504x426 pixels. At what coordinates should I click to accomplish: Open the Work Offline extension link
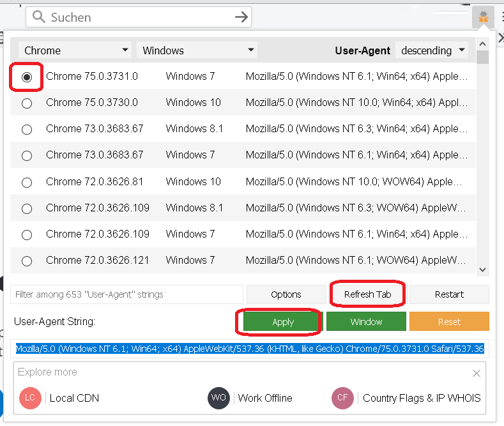tap(250, 398)
